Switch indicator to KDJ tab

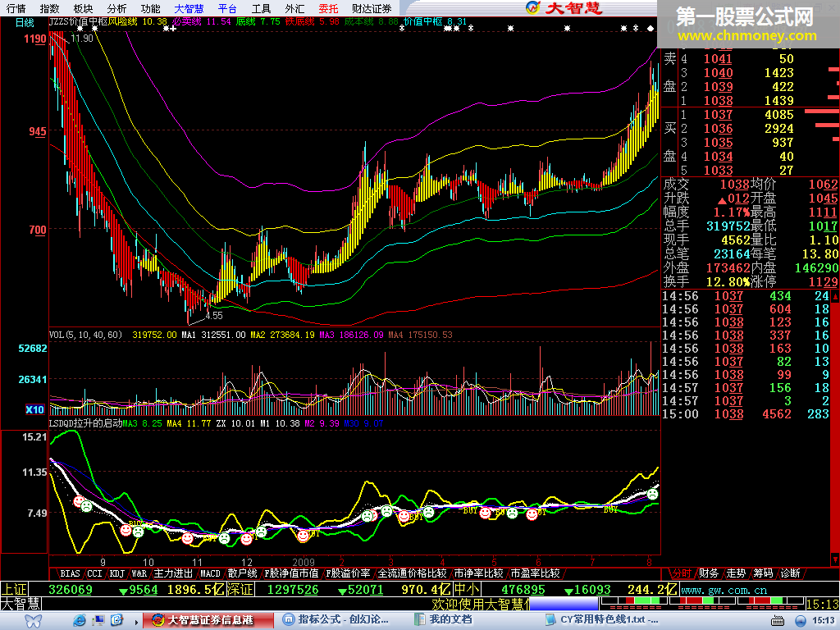(116, 573)
